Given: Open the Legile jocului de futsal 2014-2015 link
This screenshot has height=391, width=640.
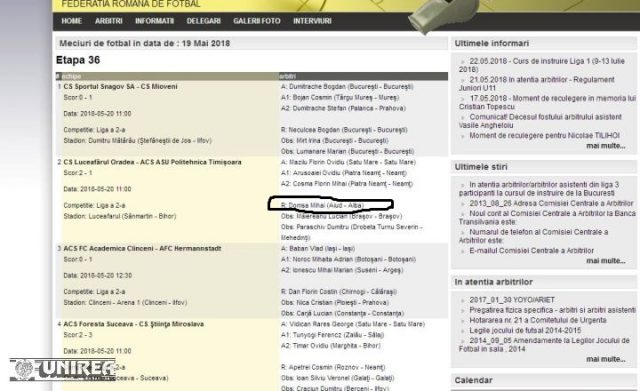Looking at the screenshot, I should pos(525,330).
